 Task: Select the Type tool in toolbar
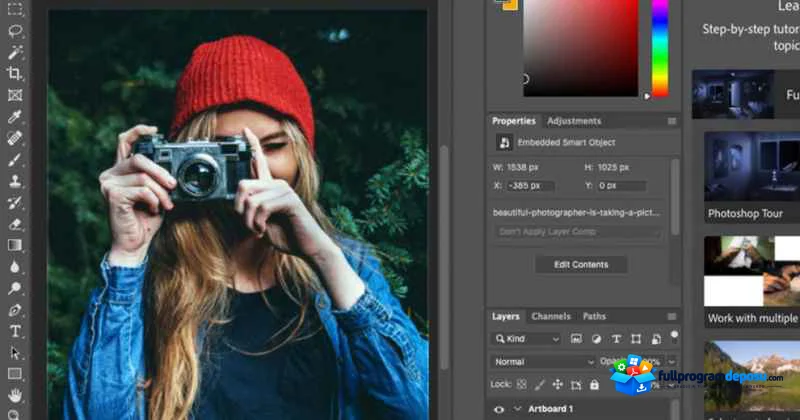click(x=15, y=331)
